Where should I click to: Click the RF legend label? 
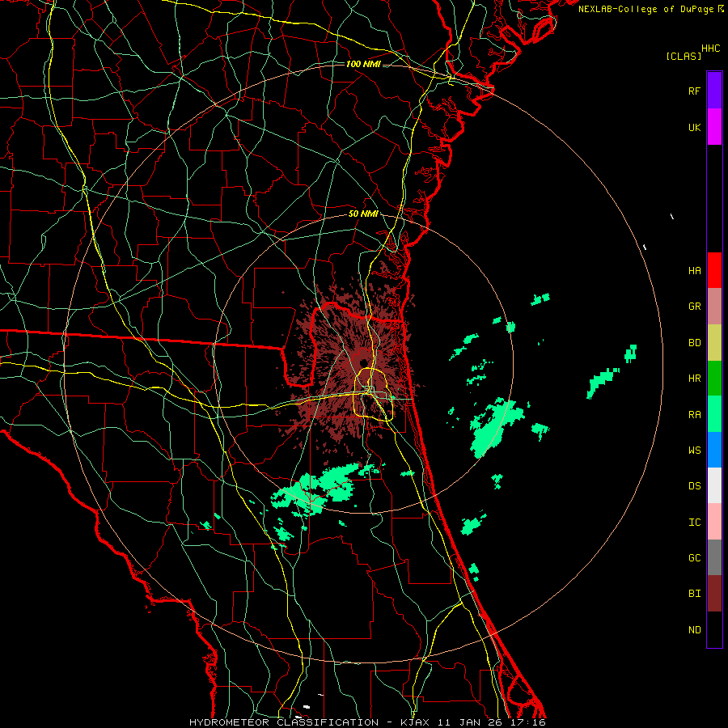pos(694,91)
